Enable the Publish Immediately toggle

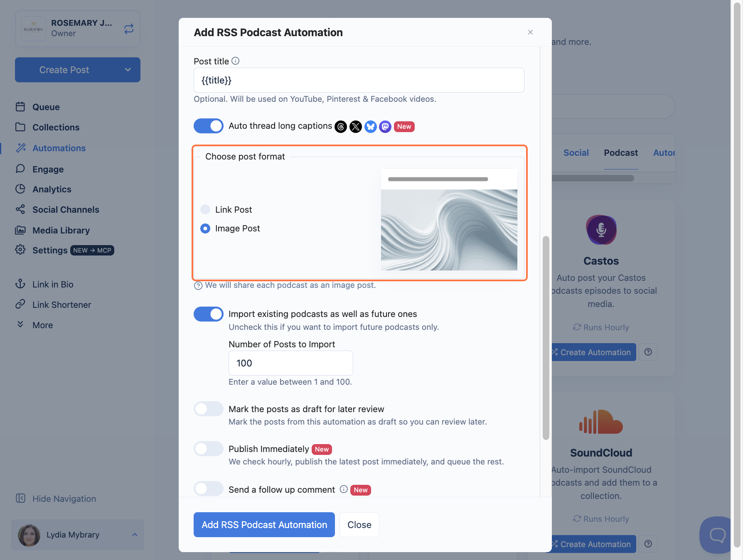tap(209, 449)
